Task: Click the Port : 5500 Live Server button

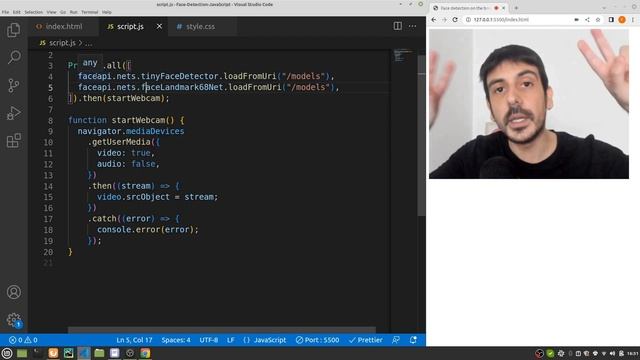Action: pos(317,340)
